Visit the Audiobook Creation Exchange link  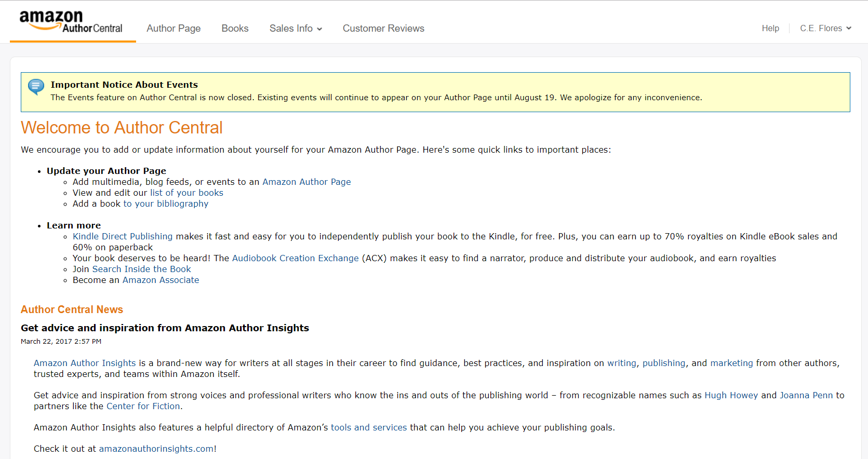(295, 258)
